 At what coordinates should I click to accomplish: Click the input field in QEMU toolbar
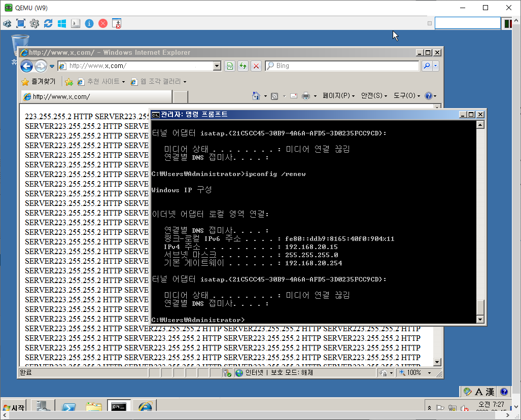(x=468, y=23)
